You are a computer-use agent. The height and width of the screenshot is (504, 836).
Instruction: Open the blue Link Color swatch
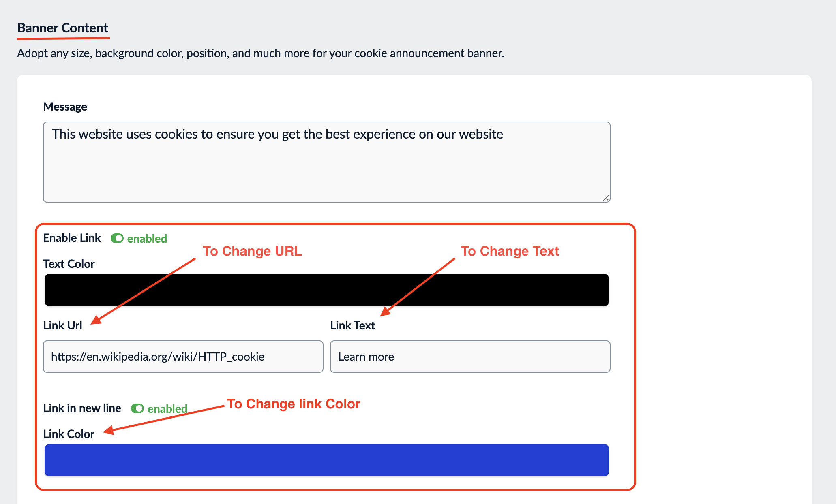pos(326,460)
